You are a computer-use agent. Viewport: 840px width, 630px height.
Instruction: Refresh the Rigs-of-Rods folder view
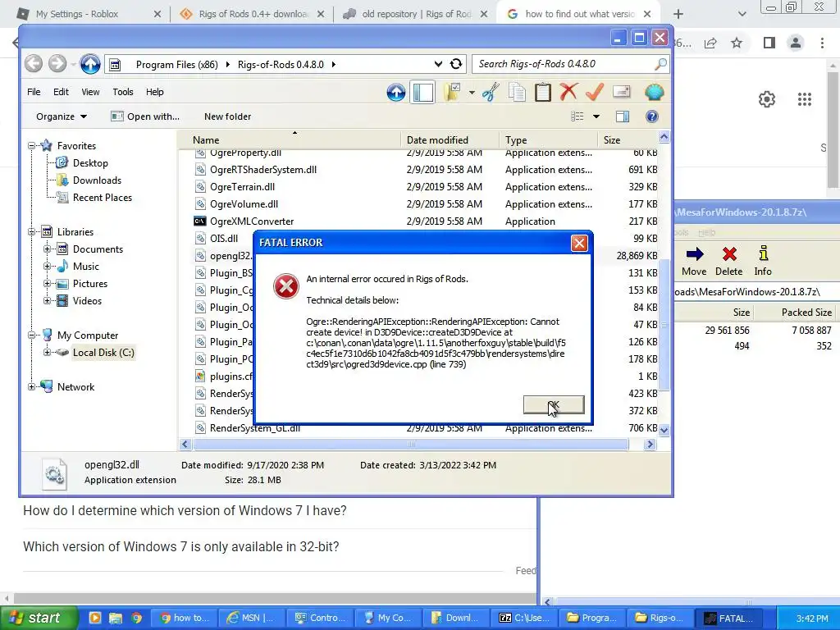pyautogui.click(x=456, y=64)
